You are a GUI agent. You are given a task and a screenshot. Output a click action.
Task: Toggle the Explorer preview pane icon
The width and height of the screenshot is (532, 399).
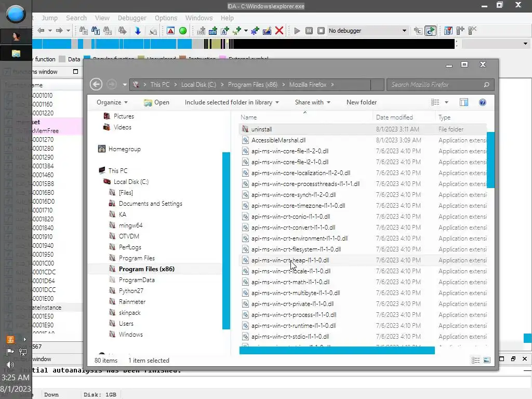pos(464,102)
